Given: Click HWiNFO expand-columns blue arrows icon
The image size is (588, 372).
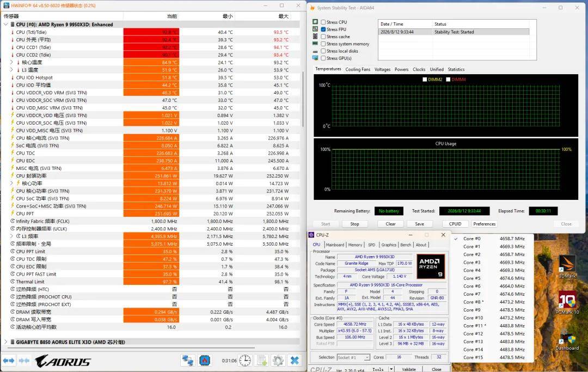Looking at the screenshot, I should point(9,361).
